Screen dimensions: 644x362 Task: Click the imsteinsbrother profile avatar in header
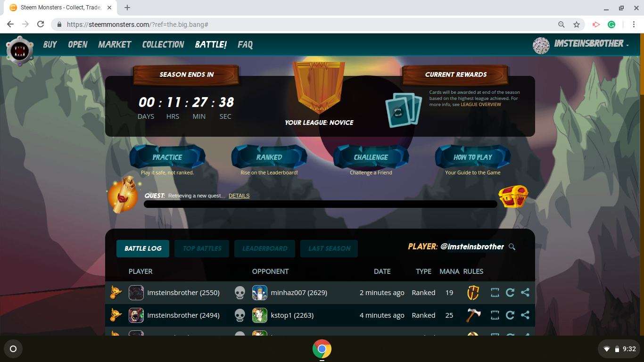pos(541,45)
